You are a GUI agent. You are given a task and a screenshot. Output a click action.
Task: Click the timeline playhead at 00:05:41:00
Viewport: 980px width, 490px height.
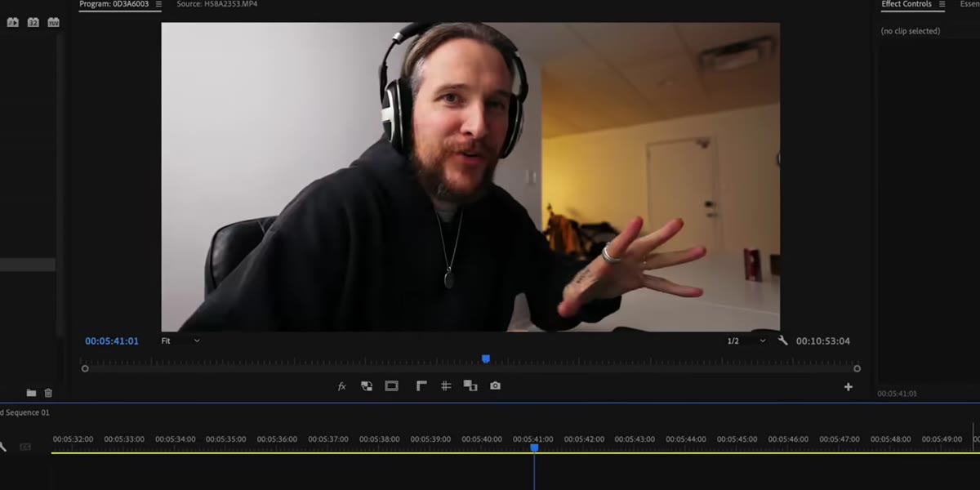point(534,448)
